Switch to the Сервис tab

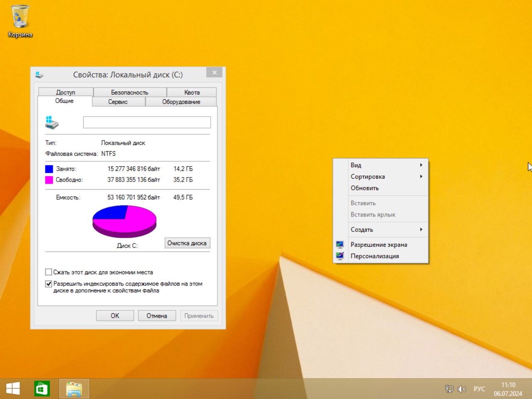pyautogui.click(x=118, y=101)
